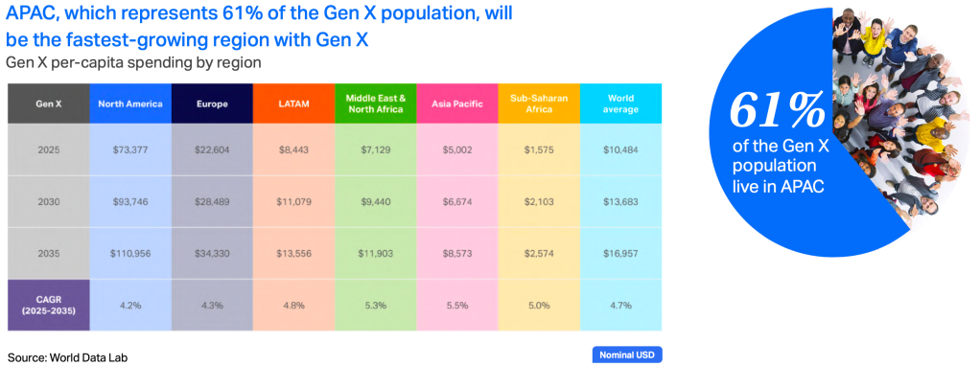Viewport: 980px width, 366px height.
Task: Click the Nominal USD badge
Action: point(626,355)
